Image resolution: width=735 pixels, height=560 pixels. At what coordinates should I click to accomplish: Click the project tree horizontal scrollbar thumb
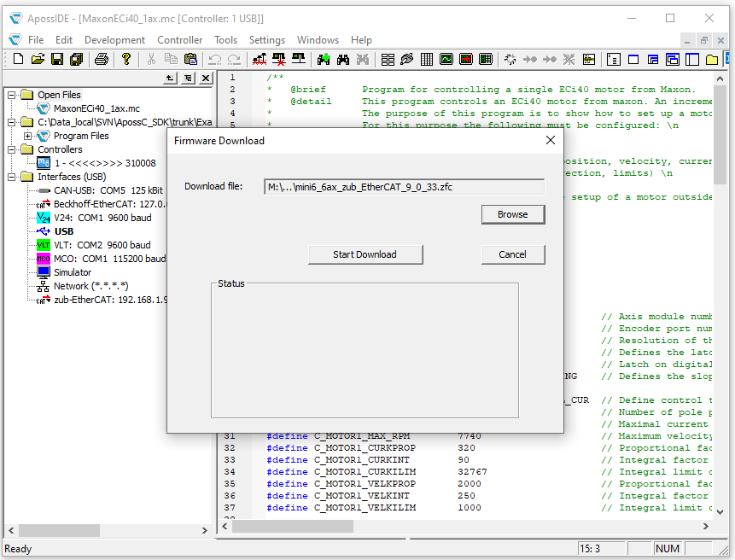point(59,530)
